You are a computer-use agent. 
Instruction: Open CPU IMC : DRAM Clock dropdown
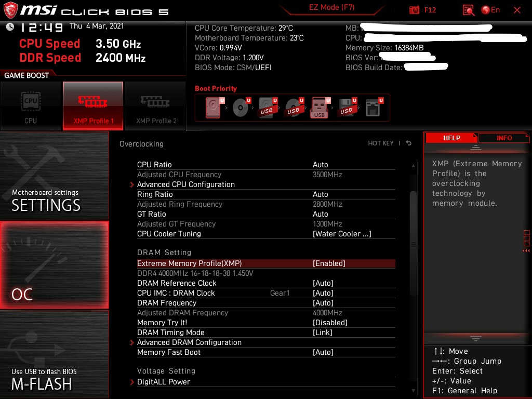323,293
